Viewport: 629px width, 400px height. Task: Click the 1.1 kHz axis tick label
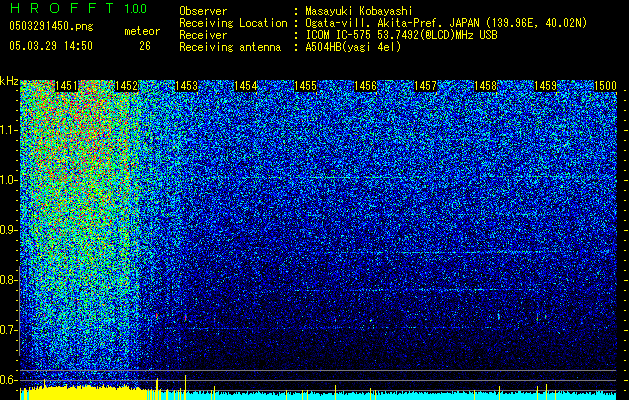8,130
